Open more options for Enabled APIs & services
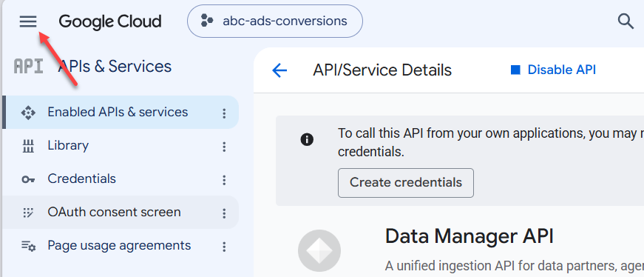Screen dimensions: 644x277 click(224, 113)
